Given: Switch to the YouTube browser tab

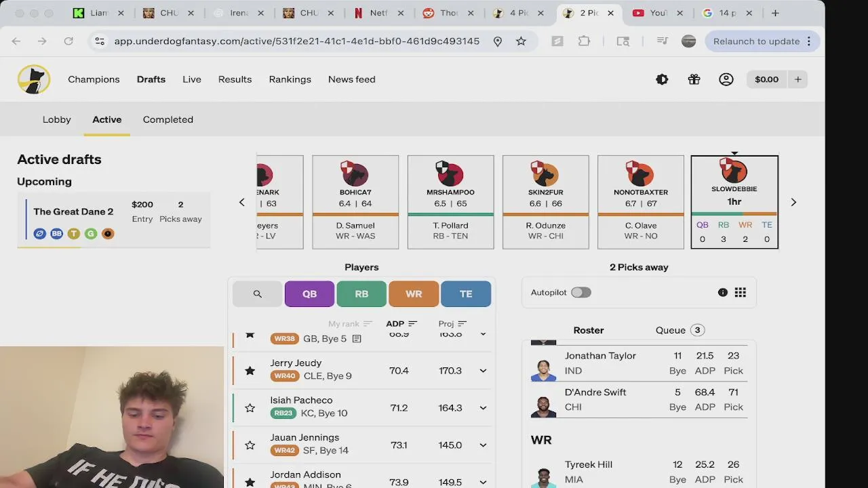Looking at the screenshot, I should (658, 13).
